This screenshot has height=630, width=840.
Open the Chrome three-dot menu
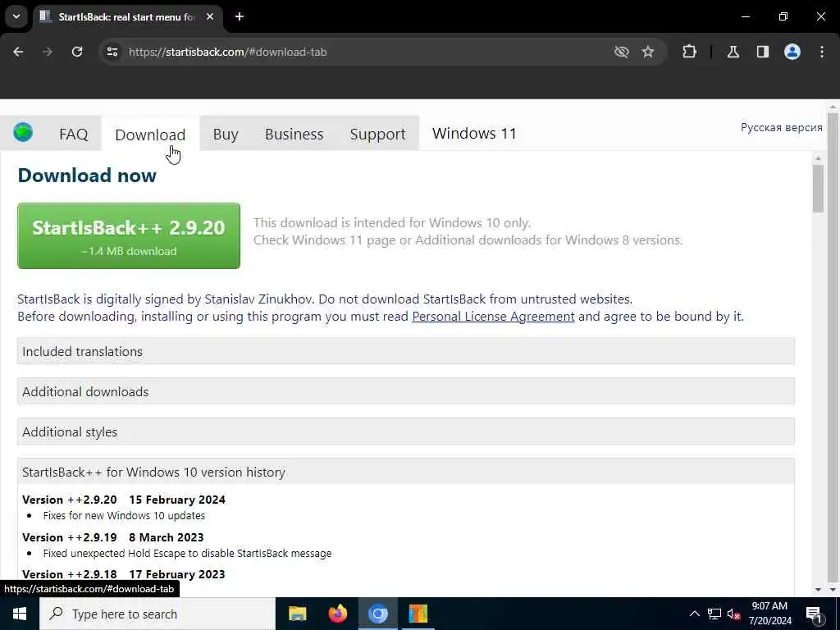tap(822, 52)
